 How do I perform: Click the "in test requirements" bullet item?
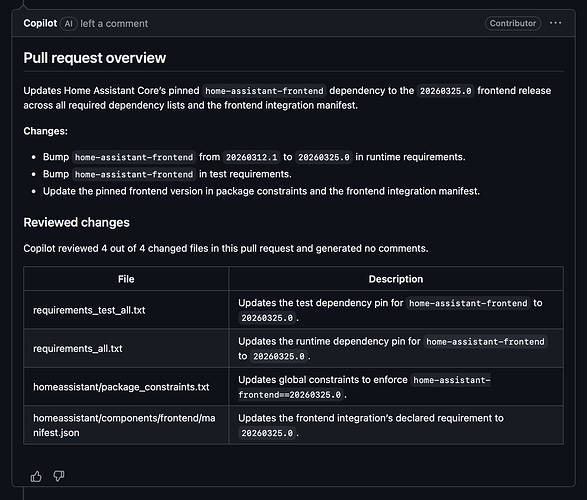pos(167,174)
